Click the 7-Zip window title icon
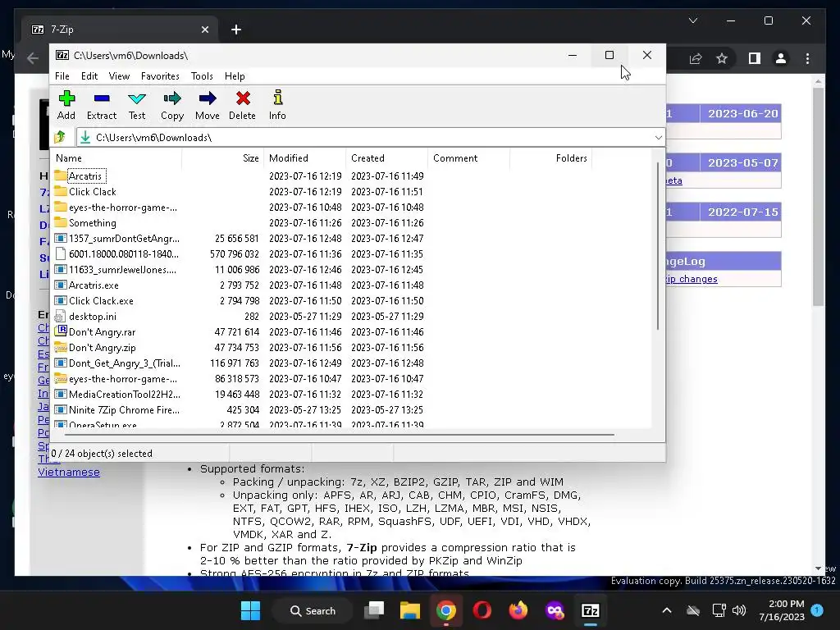This screenshot has width=840, height=630. pos(62,55)
